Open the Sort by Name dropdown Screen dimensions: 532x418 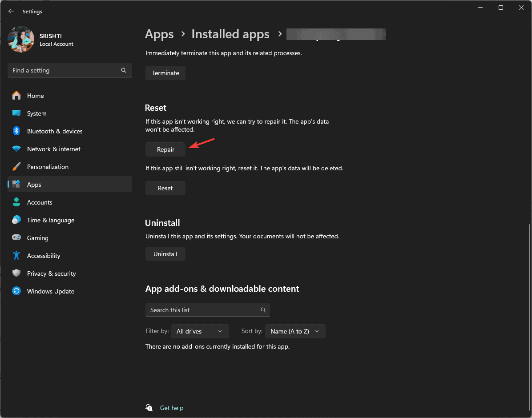(295, 331)
